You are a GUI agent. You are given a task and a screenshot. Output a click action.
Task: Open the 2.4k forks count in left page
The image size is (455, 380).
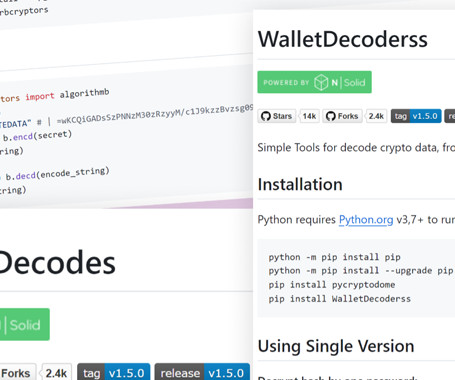coord(56,373)
